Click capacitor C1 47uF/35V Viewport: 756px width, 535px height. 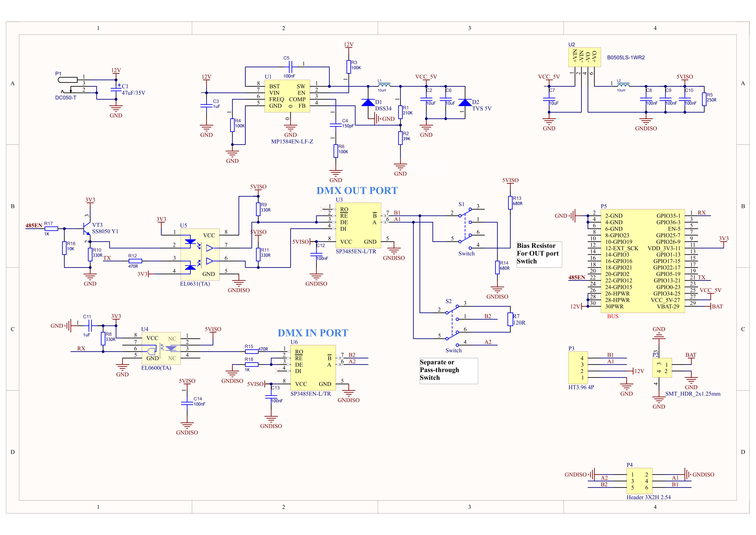pyautogui.click(x=116, y=89)
